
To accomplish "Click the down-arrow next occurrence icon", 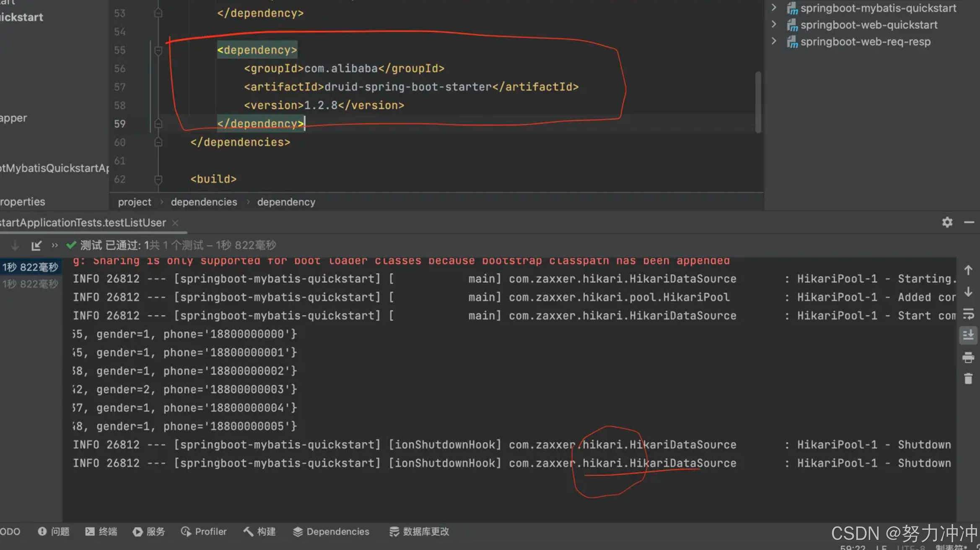I will [968, 292].
